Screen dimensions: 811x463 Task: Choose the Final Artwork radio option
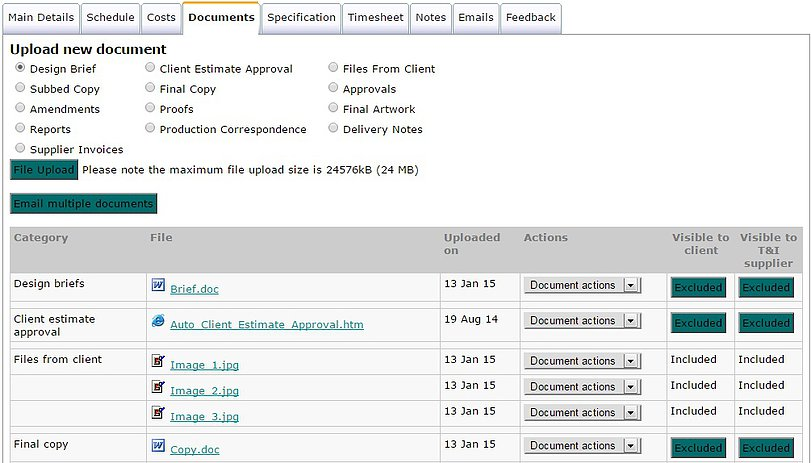(334, 109)
